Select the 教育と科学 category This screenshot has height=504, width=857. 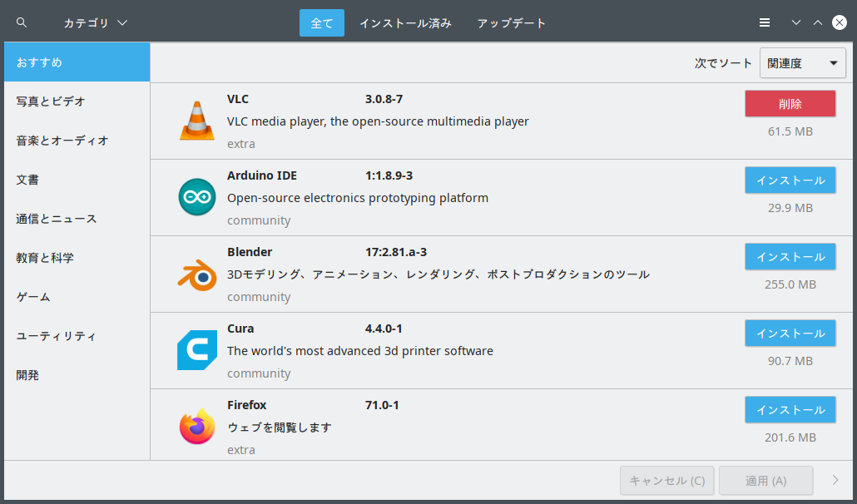pos(77,258)
